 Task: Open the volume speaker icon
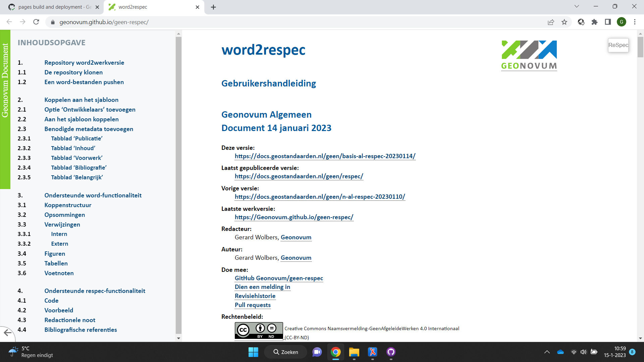(584, 352)
